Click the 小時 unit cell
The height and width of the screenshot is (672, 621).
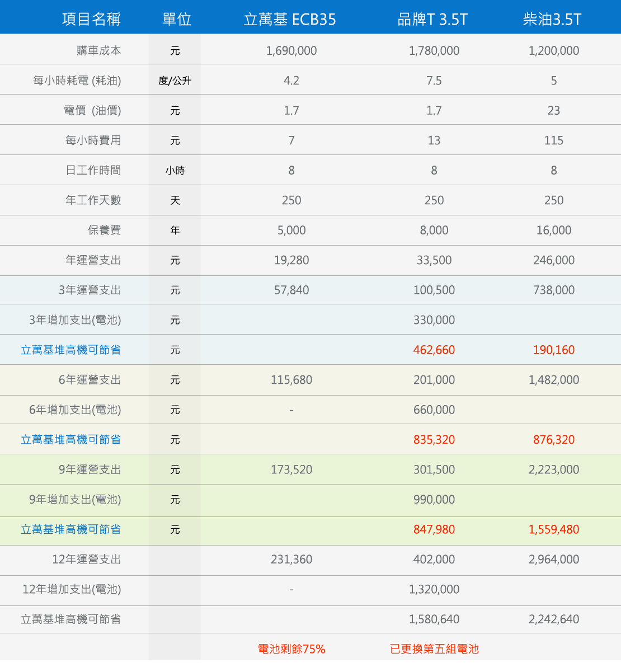(x=175, y=170)
